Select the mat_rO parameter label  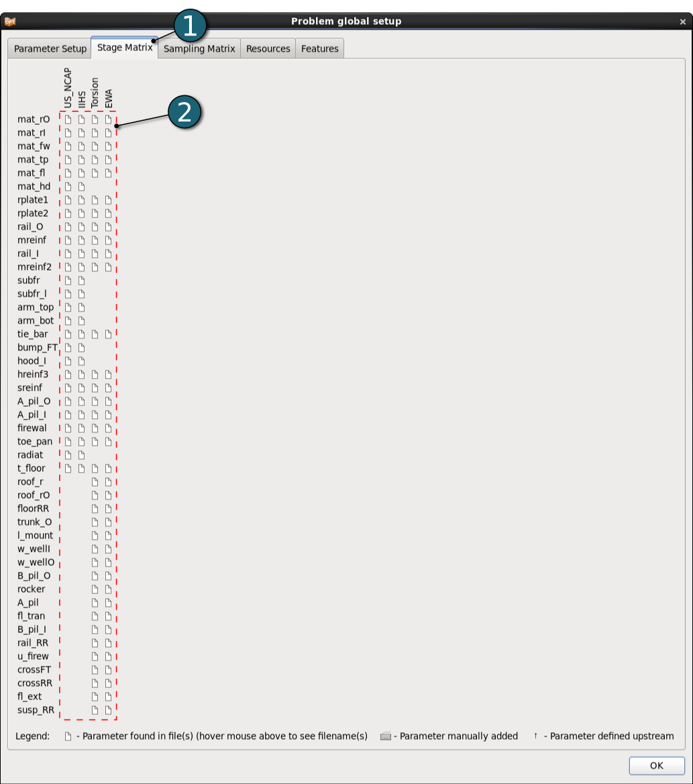click(34, 119)
